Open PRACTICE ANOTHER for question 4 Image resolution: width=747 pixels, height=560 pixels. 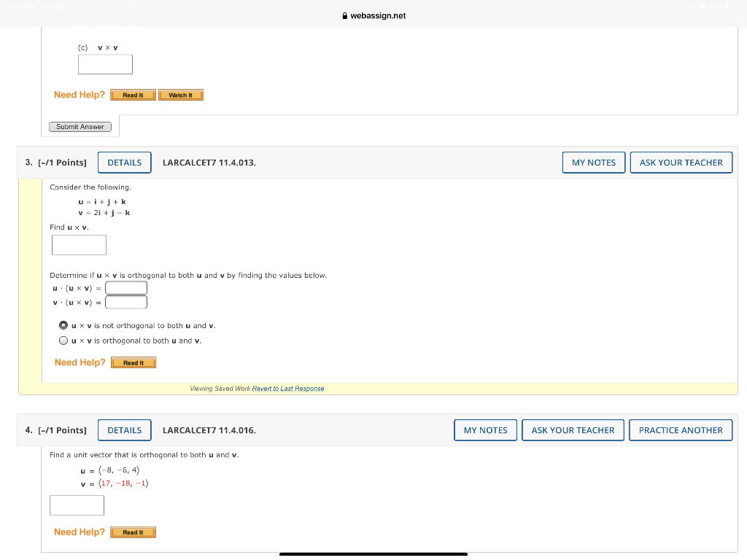[680, 429]
